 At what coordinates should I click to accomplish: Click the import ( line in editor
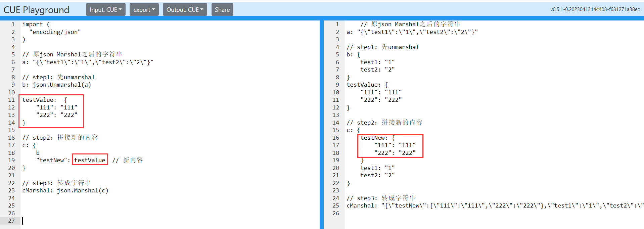[x=36, y=24]
